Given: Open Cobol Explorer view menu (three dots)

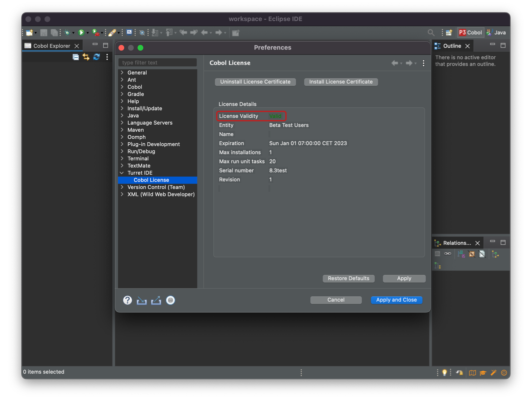Looking at the screenshot, I should [x=107, y=57].
